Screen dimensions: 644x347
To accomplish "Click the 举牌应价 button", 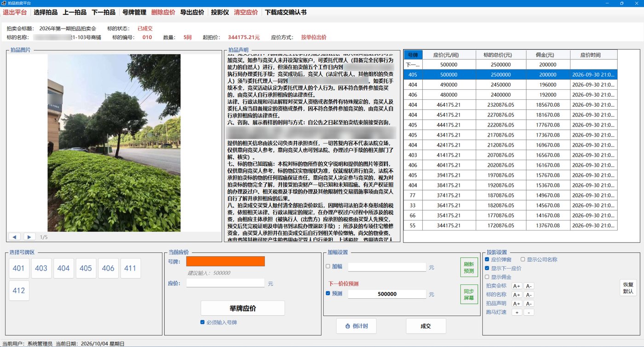I will click(x=243, y=308).
